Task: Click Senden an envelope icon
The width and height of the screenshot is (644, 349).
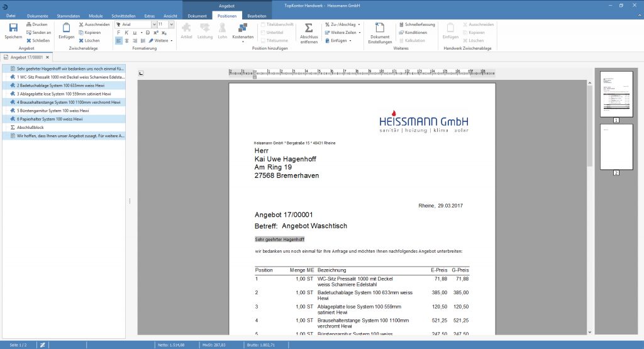Action: [28, 32]
